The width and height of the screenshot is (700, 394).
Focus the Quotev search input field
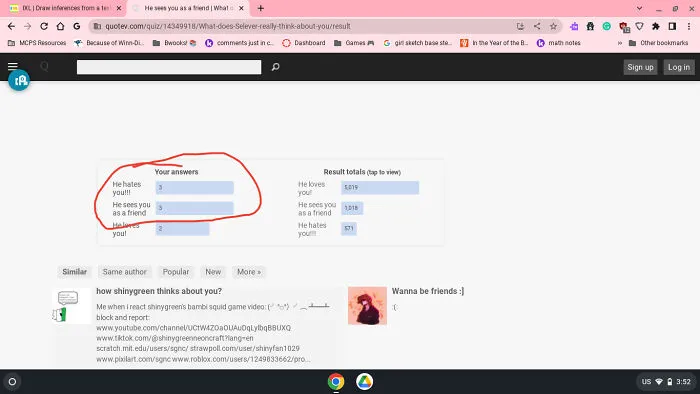[x=169, y=67]
